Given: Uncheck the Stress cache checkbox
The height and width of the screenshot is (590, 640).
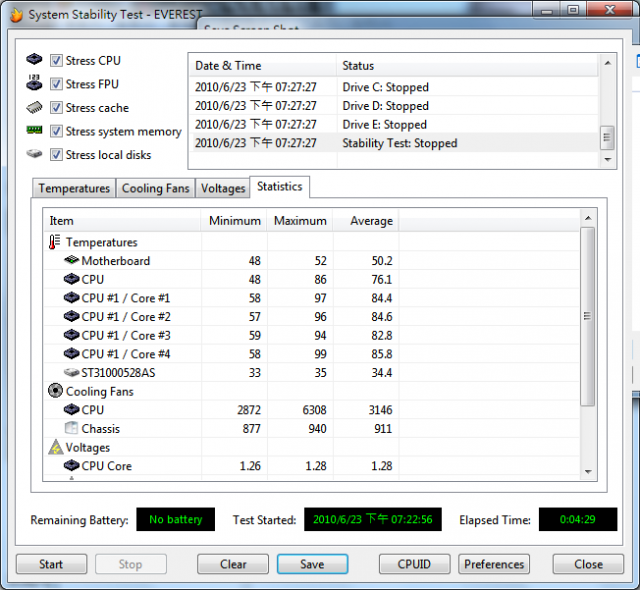Looking at the screenshot, I should (x=56, y=108).
